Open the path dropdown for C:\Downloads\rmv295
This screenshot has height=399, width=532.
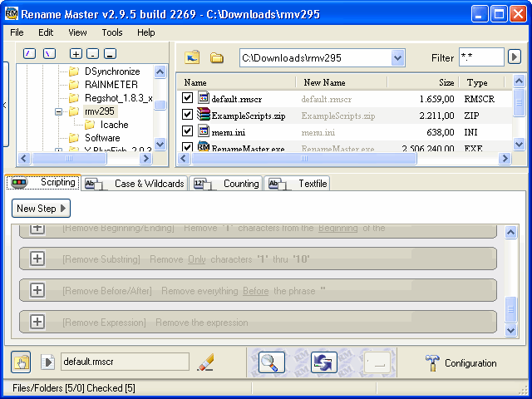click(397, 57)
